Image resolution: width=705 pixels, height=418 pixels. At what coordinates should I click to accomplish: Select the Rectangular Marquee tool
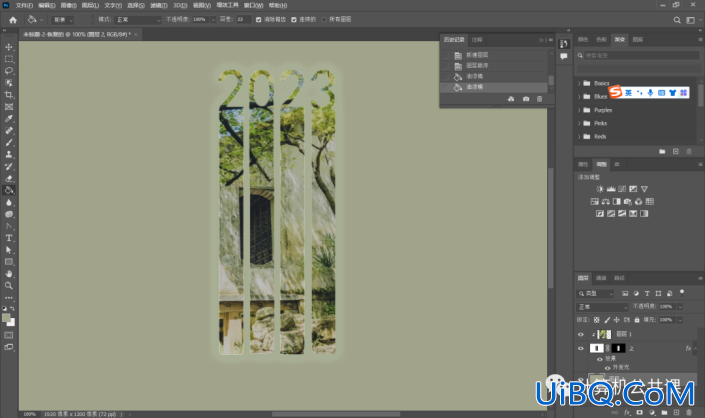9,59
